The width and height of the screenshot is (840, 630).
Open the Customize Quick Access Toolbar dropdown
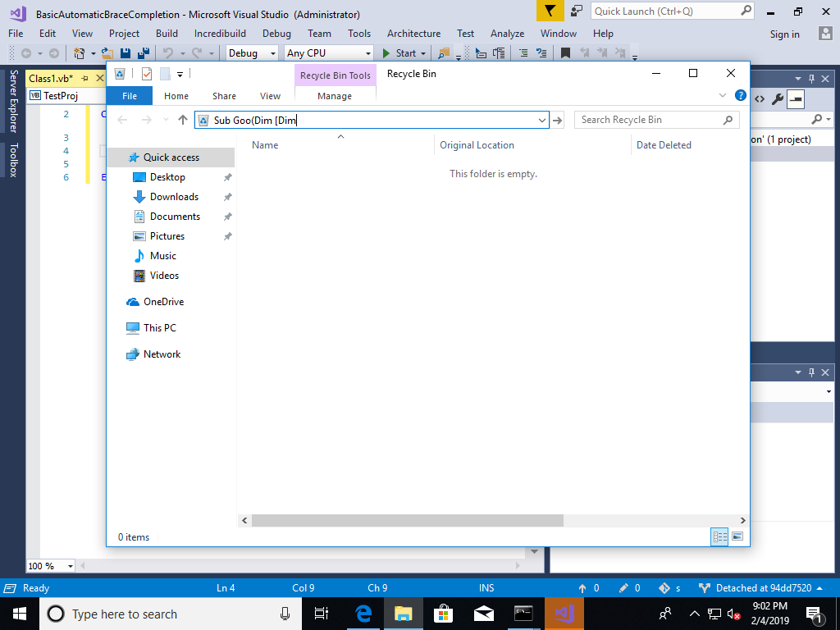pyautogui.click(x=180, y=75)
